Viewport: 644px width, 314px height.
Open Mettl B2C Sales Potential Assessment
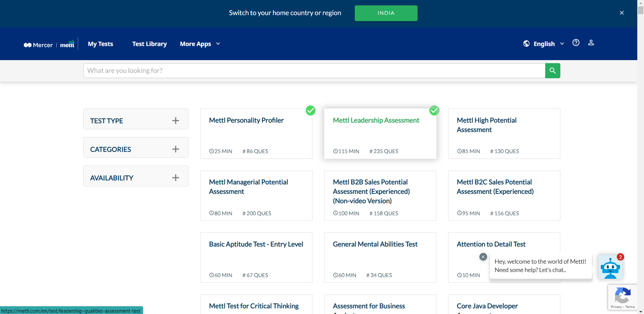point(495,187)
